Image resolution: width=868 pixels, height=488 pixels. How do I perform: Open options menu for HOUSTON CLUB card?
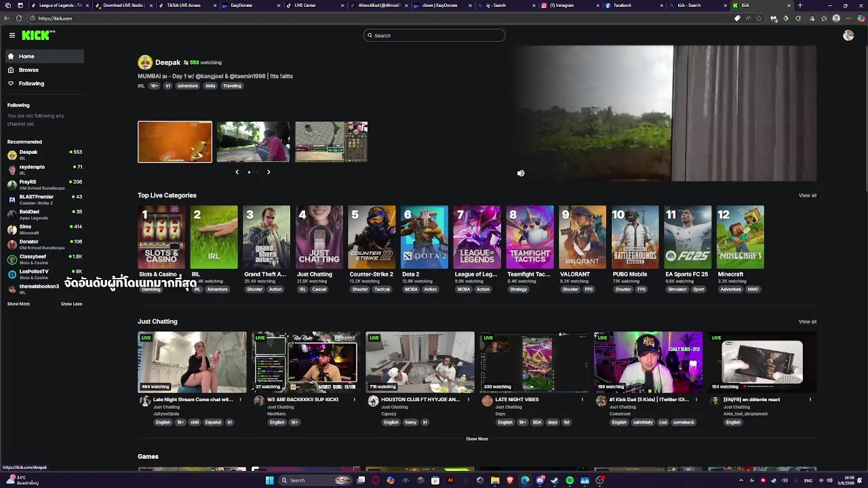point(468,400)
